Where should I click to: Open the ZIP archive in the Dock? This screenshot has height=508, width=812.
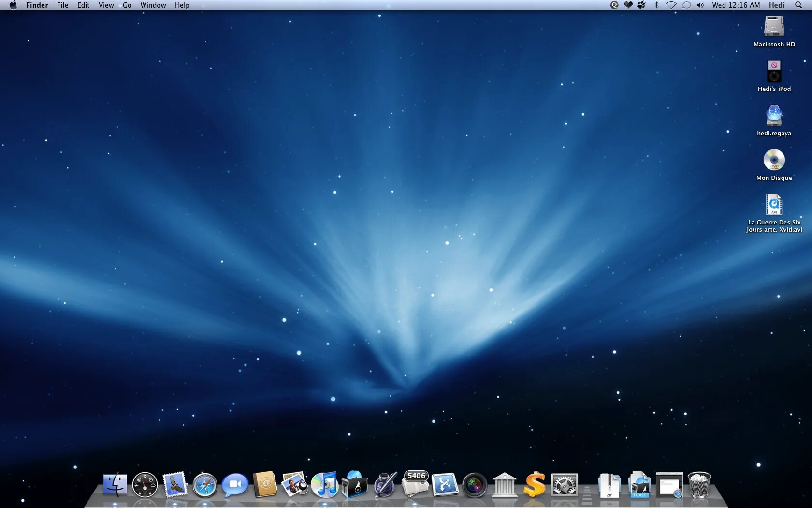609,485
